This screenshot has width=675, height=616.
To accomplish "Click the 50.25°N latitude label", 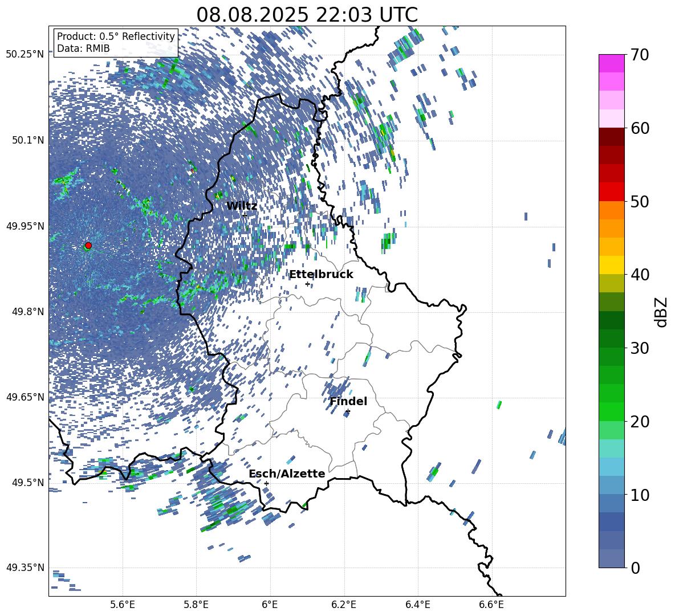I will (25, 55).
